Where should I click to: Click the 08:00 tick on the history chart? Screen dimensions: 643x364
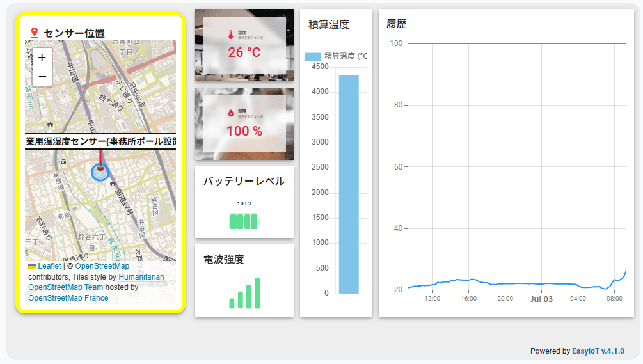coord(614,298)
